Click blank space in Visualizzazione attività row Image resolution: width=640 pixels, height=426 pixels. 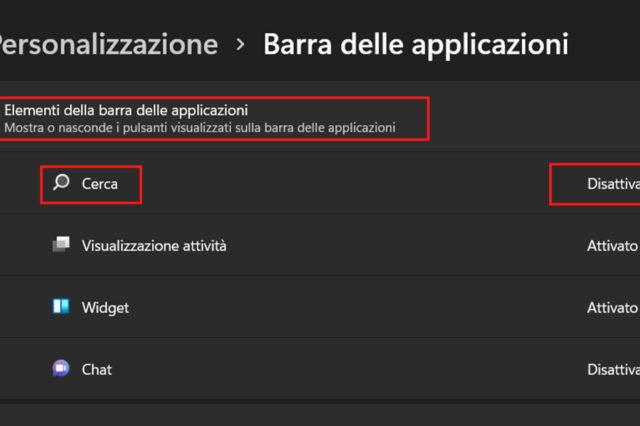coord(400,245)
